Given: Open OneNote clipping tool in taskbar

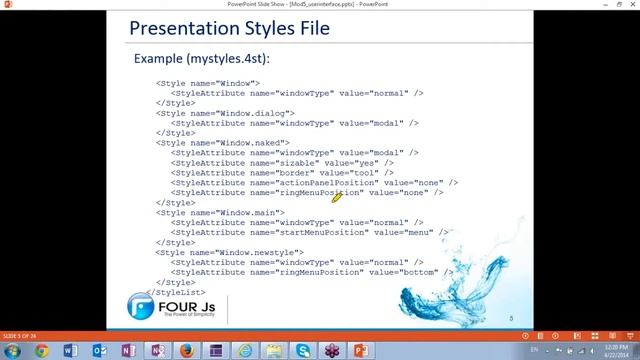Looking at the screenshot, I should pos(158,351).
